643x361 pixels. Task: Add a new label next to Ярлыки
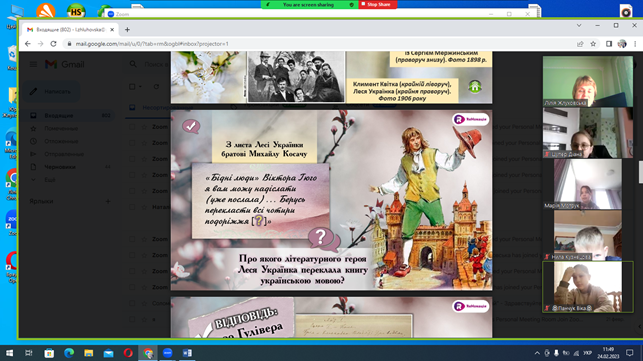pos(108,201)
